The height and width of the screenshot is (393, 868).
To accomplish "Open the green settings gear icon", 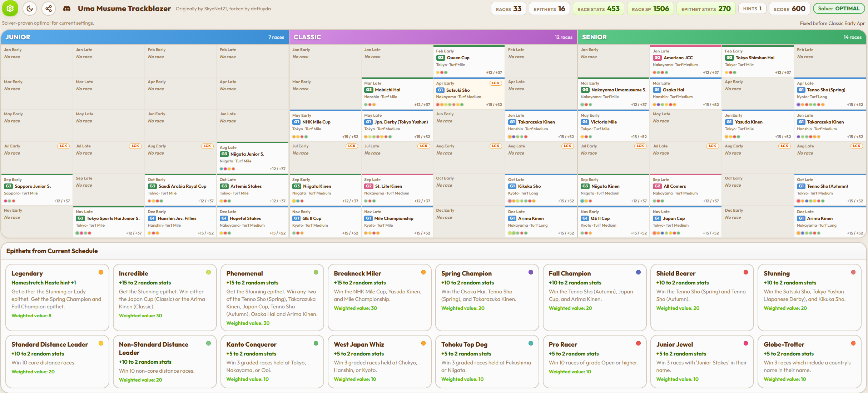I will [10, 8].
